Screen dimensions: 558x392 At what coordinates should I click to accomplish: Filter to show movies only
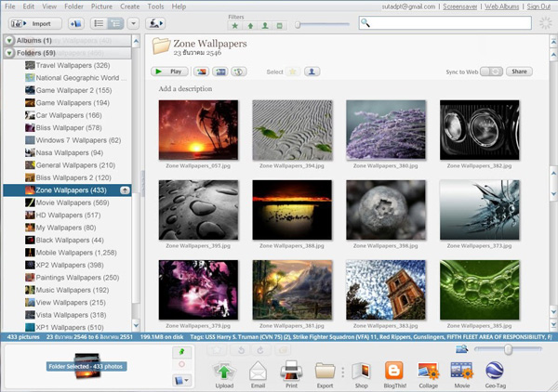click(280, 26)
